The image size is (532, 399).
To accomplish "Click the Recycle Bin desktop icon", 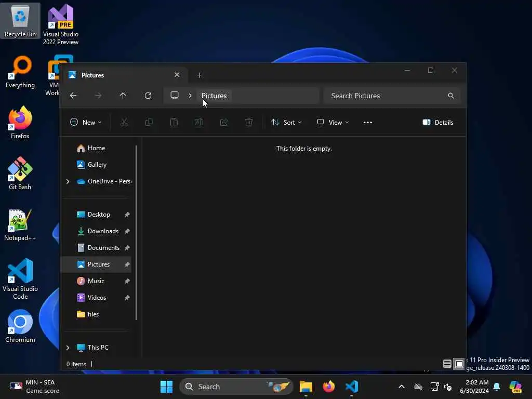I will point(20,21).
